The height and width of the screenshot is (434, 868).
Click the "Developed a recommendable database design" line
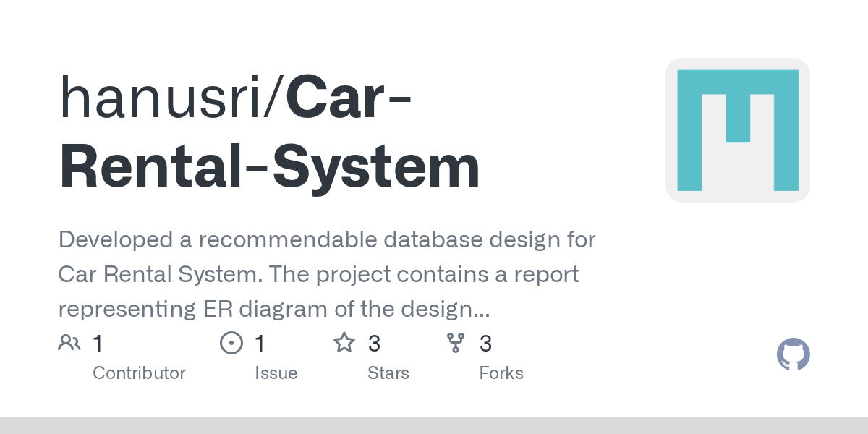pos(326,239)
